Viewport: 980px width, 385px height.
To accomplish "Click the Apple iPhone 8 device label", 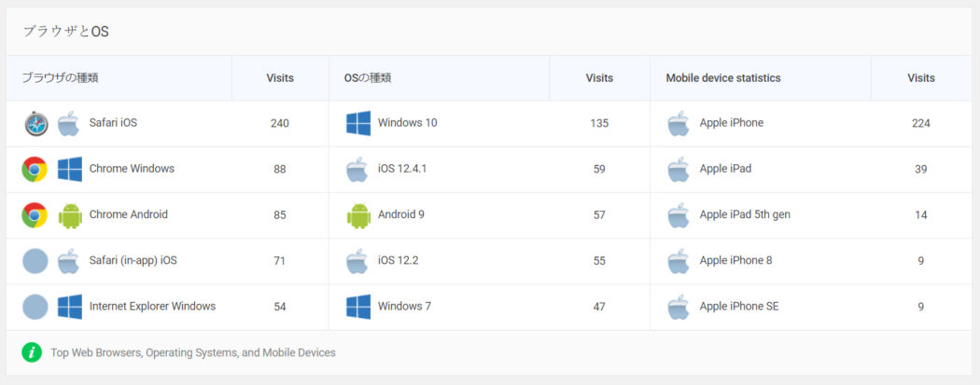I will click(735, 260).
